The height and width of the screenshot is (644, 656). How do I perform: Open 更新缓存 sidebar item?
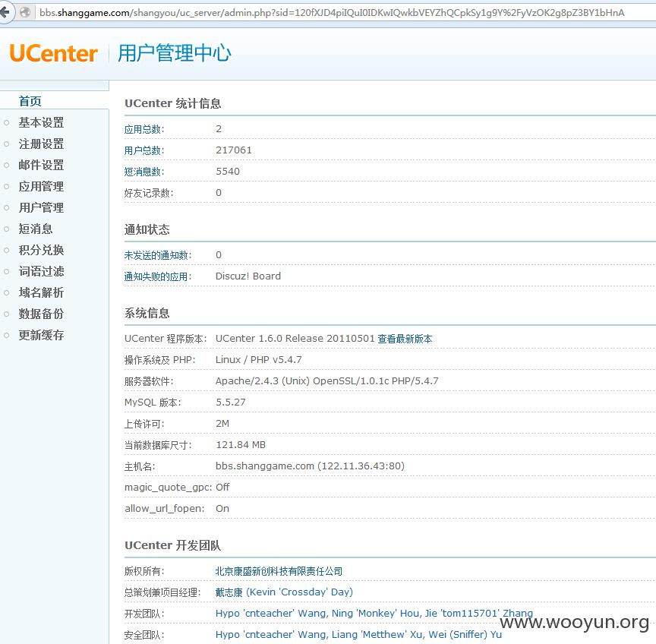(x=41, y=335)
